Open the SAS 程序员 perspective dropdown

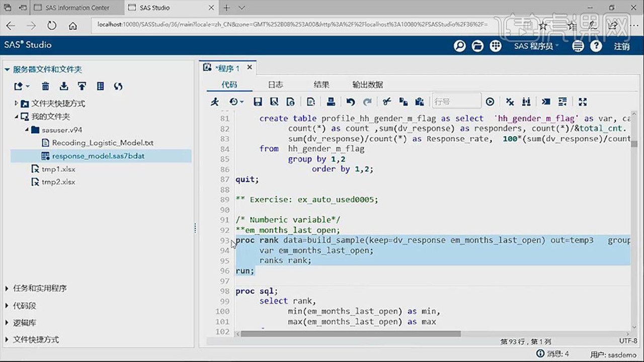click(535, 46)
